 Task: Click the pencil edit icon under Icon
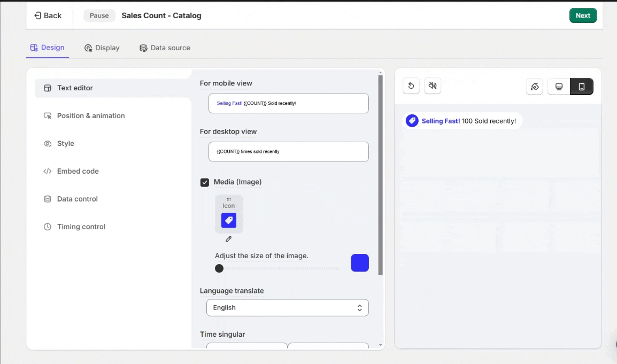click(x=229, y=239)
